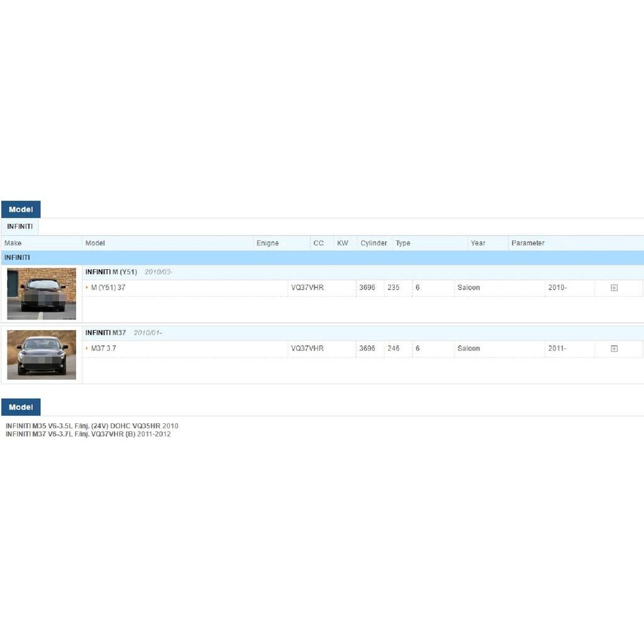
Task: Open the M37 3.7 model link
Action: coord(104,348)
